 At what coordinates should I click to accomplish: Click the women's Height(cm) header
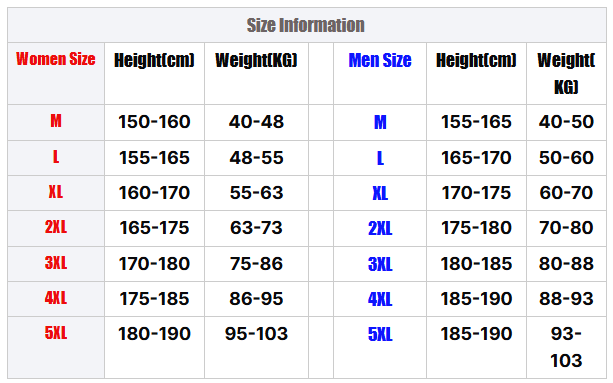point(154,60)
